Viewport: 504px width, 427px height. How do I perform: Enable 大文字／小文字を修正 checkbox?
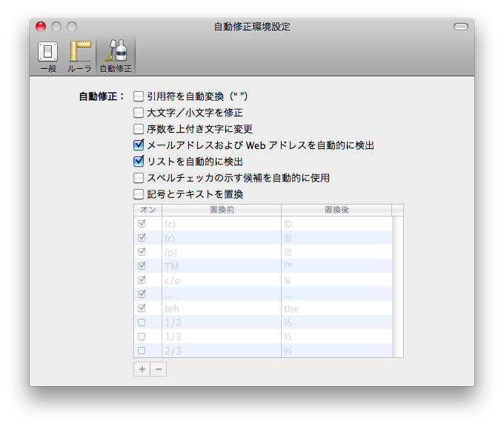click(139, 113)
